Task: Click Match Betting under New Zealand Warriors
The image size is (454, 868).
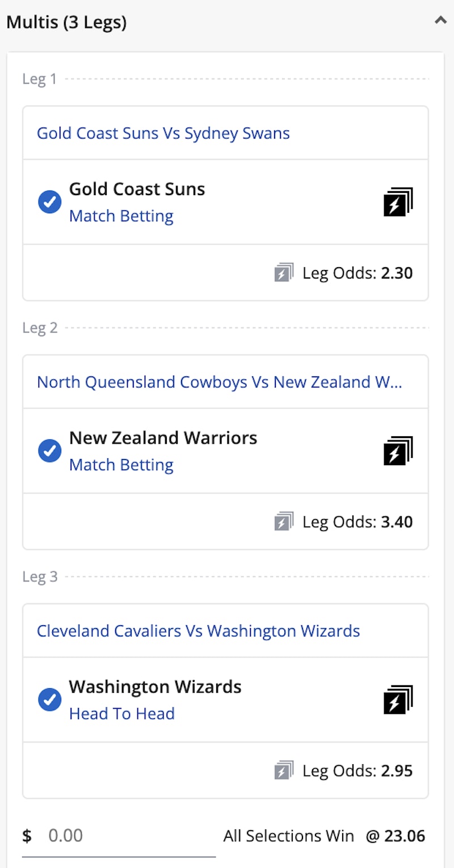Action: pyautogui.click(x=121, y=465)
